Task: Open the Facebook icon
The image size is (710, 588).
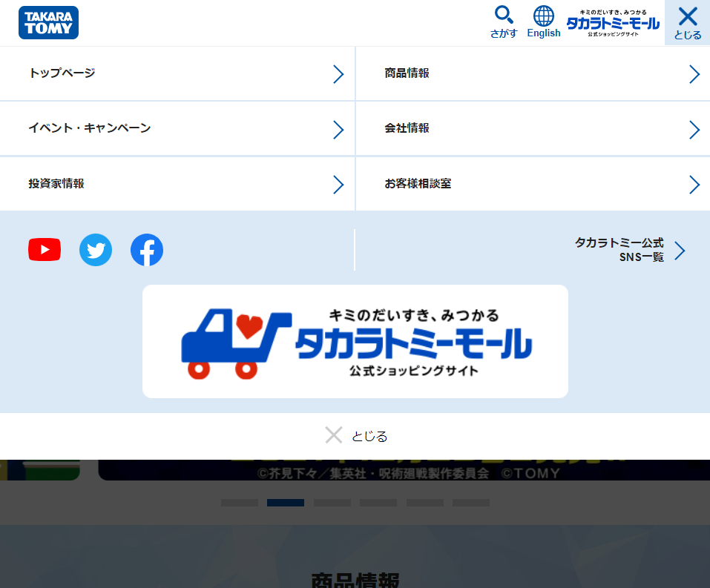Action: (147, 250)
